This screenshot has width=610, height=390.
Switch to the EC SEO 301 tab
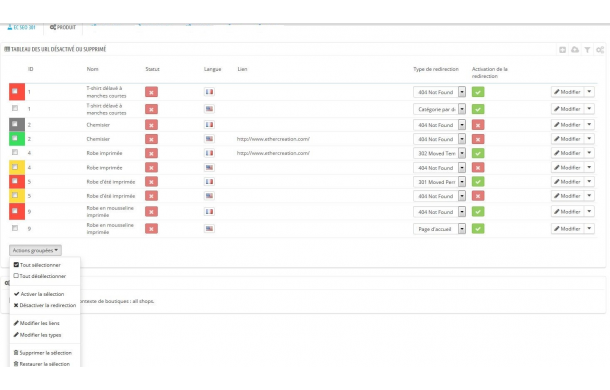(21, 27)
